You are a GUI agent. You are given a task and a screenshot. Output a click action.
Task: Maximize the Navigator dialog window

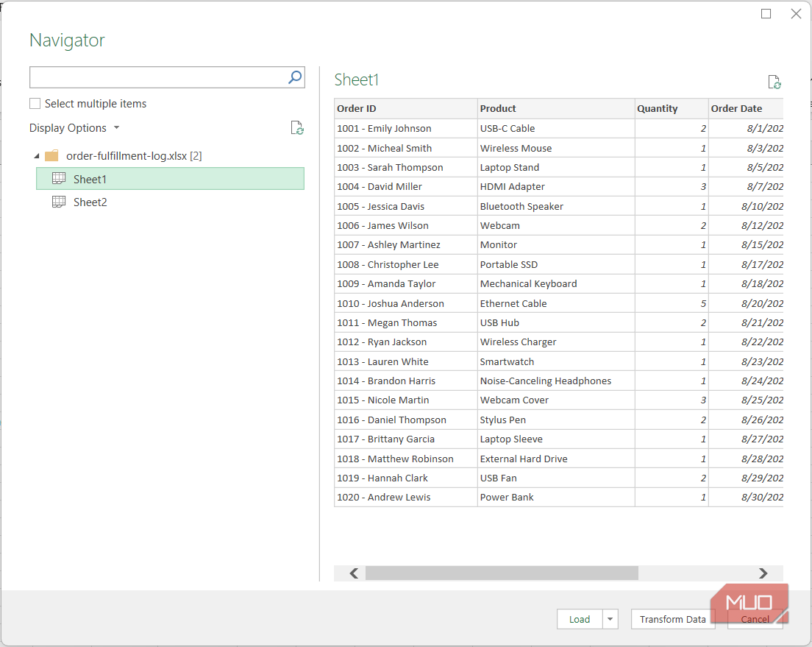[766, 14]
